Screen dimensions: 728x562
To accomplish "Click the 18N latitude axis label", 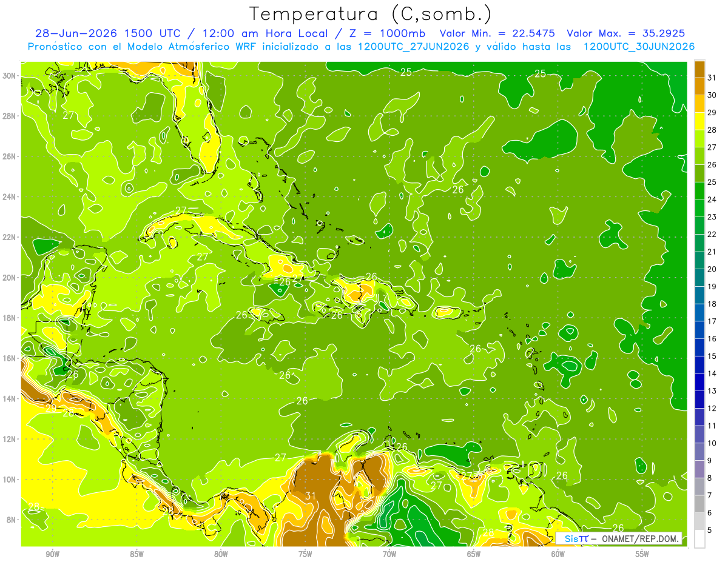I will [x=10, y=318].
